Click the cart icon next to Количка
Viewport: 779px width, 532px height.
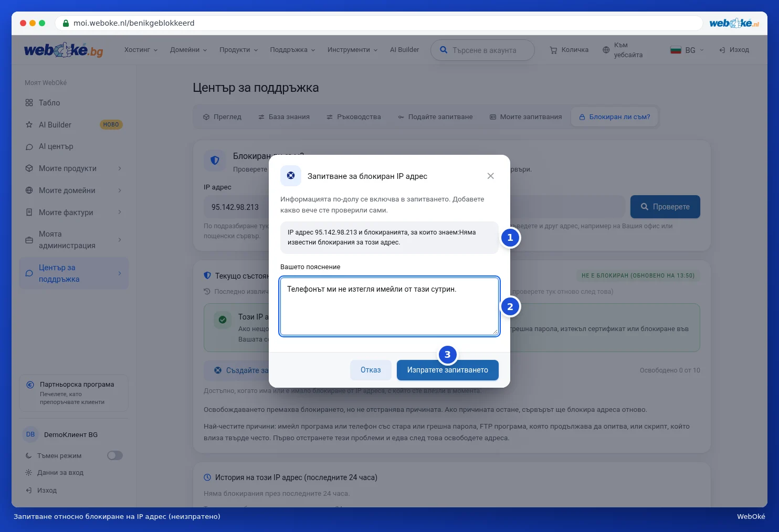tap(553, 50)
